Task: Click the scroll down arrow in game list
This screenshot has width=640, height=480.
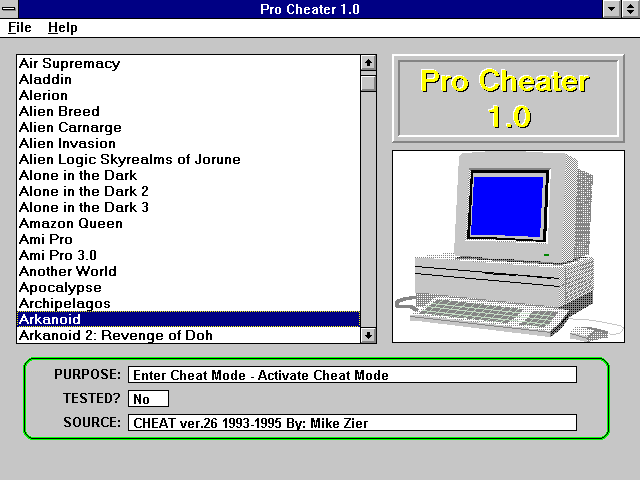Action: coord(368,335)
